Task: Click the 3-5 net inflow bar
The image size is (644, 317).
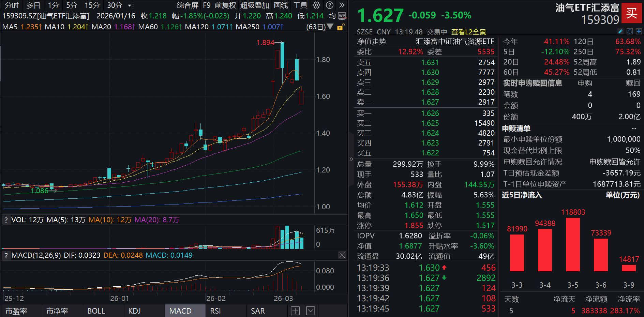Action: (573, 244)
